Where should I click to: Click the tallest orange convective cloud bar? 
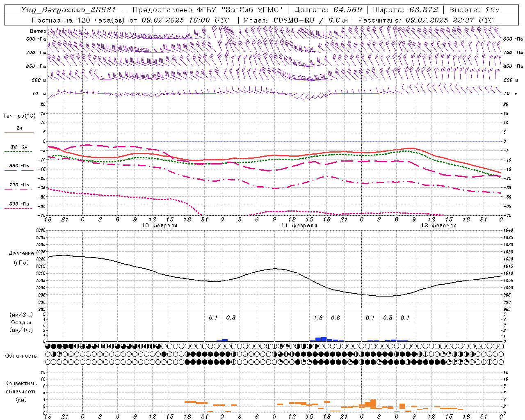pyautogui.click(x=373, y=403)
